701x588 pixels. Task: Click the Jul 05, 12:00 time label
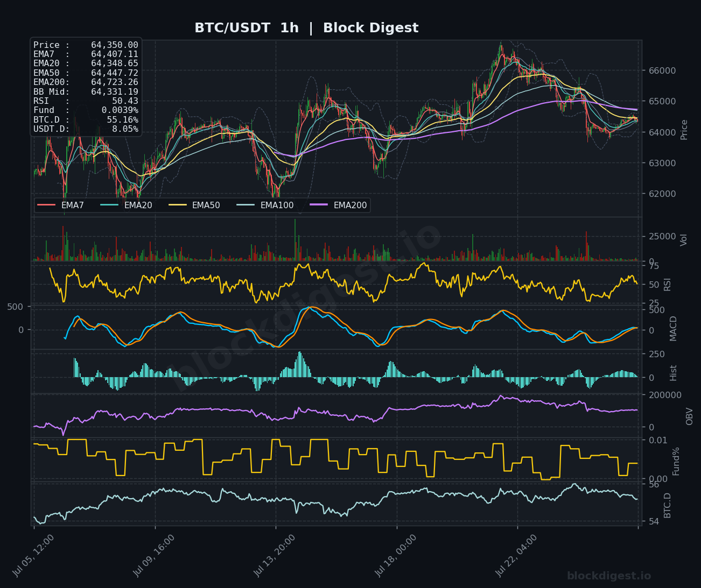click(33, 556)
